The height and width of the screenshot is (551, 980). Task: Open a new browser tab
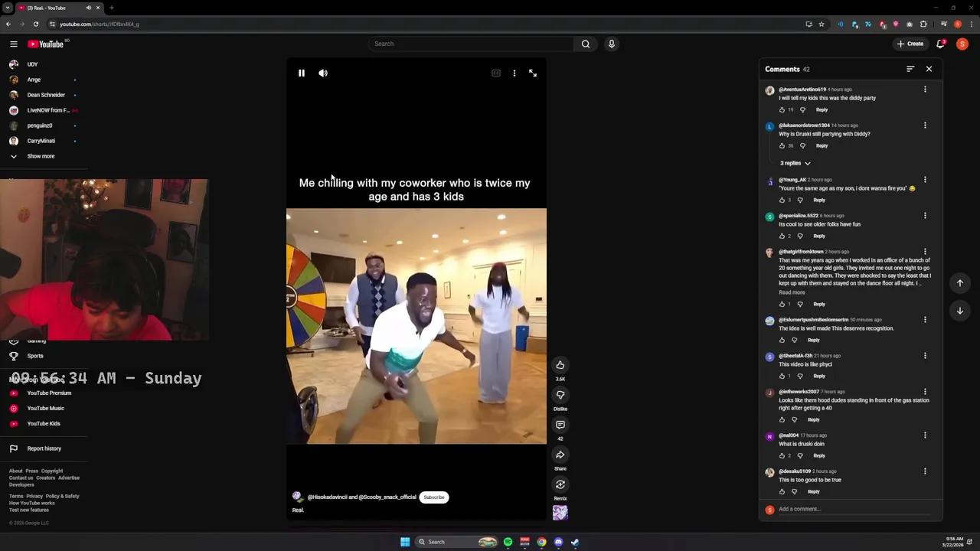tap(112, 8)
